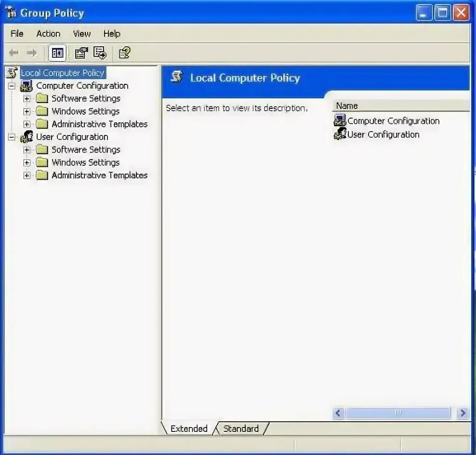Expand Administrative Templates under User Configuration

[x=26, y=175]
